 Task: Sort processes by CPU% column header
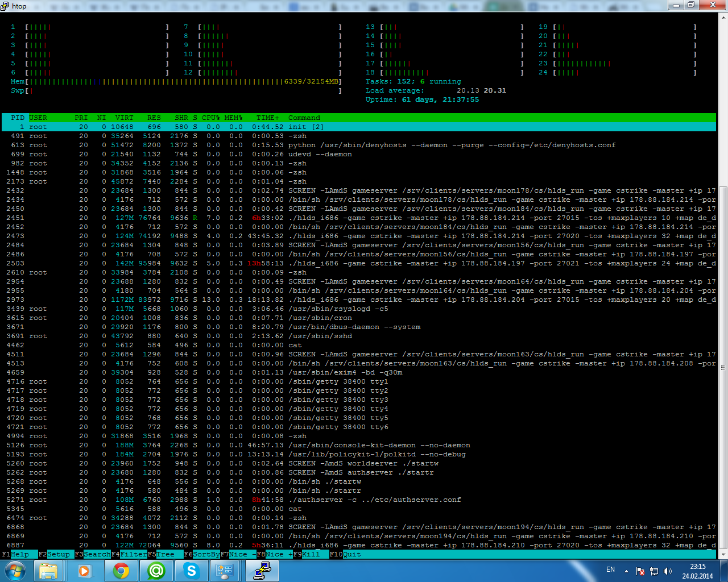coord(210,118)
